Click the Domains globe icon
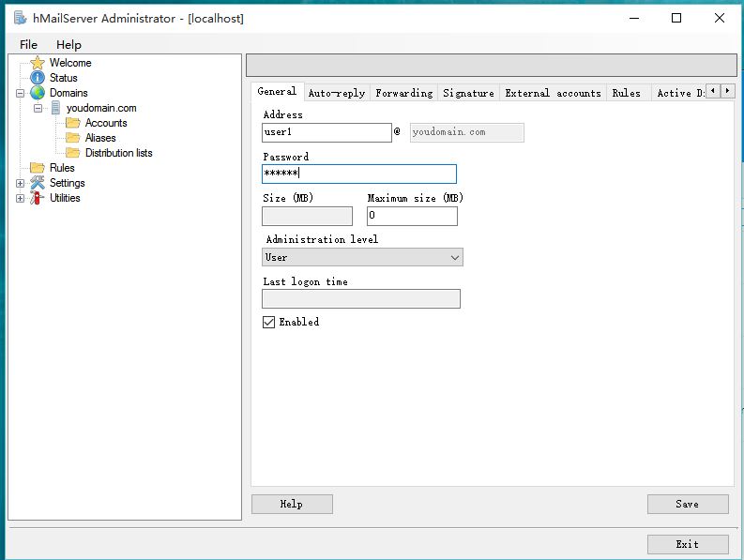744x560 pixels. [37, 93]
